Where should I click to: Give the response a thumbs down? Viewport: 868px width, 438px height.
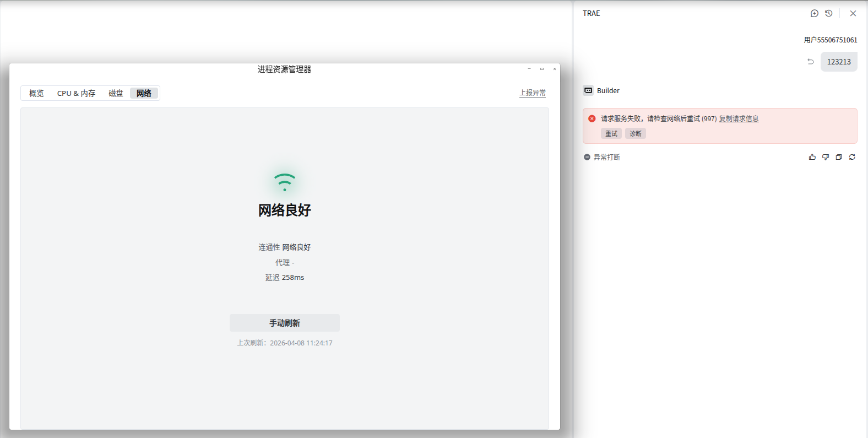(825, 157)
